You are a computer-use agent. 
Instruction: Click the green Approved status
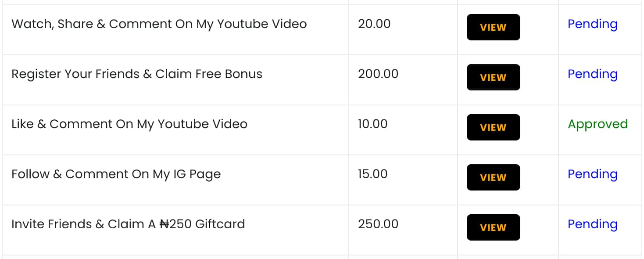tap(597, 124)
